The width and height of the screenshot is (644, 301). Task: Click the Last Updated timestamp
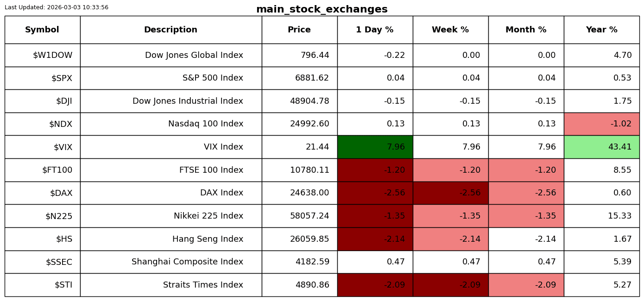point(57,7)
